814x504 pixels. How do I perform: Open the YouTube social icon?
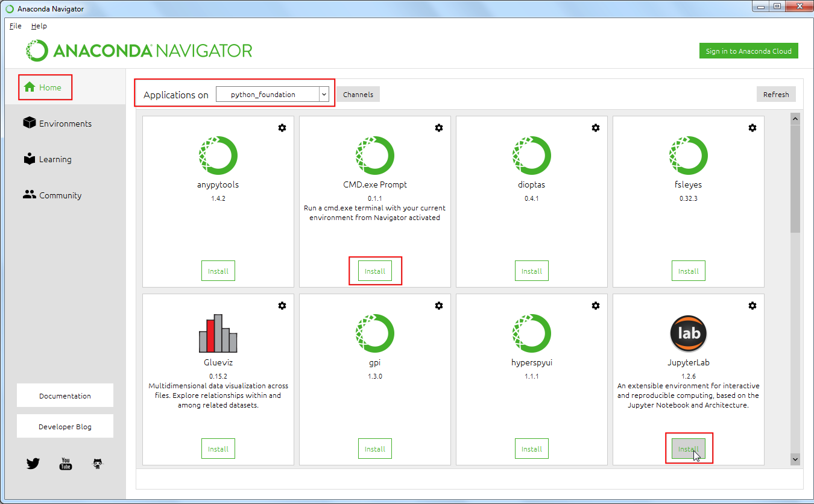point(65,464)
